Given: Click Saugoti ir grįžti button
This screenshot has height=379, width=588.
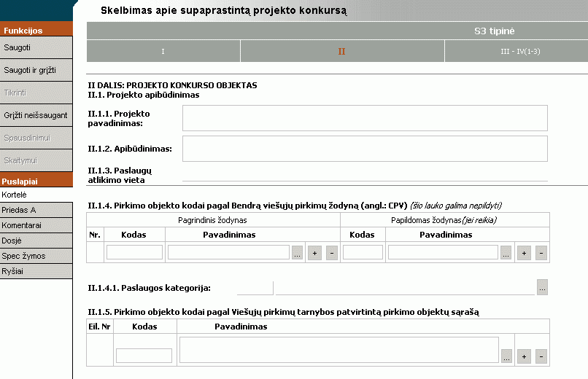Looking at the screenshot, I should (x=36, y=70).
